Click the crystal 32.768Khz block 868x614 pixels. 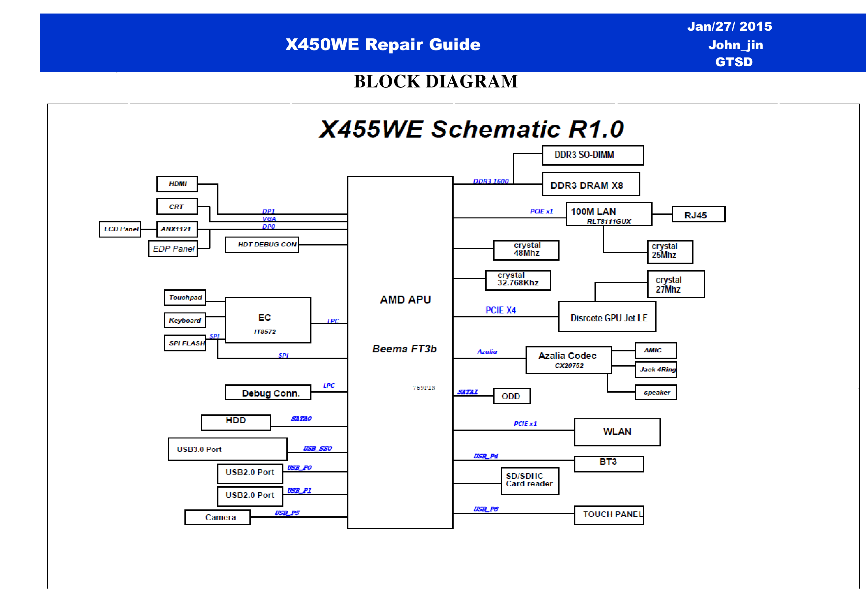coord(518,280)
